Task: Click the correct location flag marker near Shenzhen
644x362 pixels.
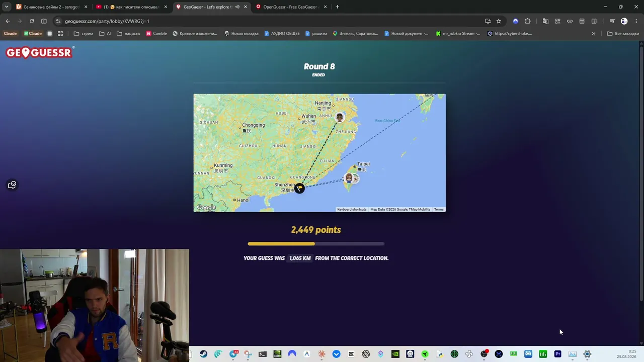Action: 299,188
